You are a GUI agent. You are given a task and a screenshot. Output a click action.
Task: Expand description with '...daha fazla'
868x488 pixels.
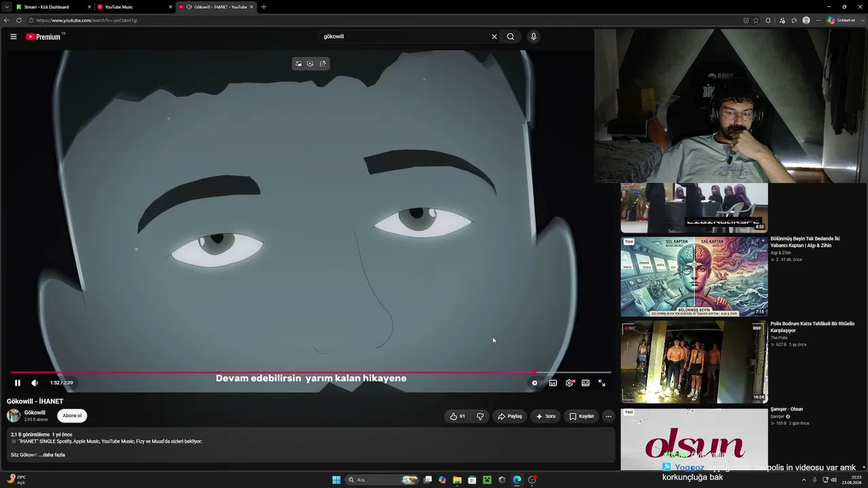click(x=54, y=455)
